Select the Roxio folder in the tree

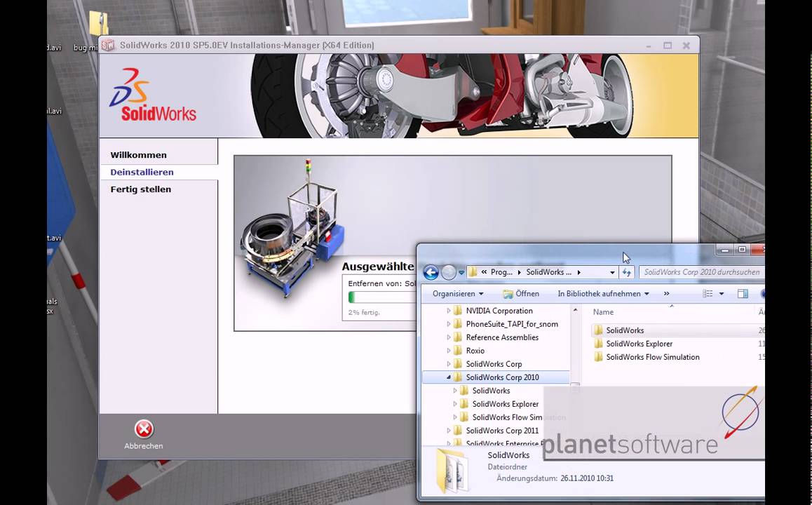[x=475, y=351]
